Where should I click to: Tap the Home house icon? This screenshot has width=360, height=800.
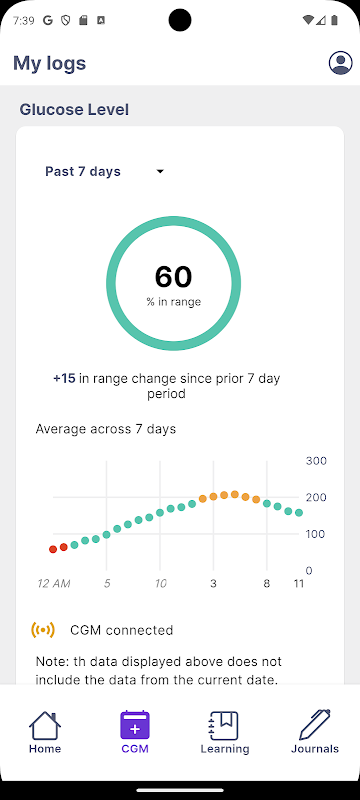click(45, 725)
